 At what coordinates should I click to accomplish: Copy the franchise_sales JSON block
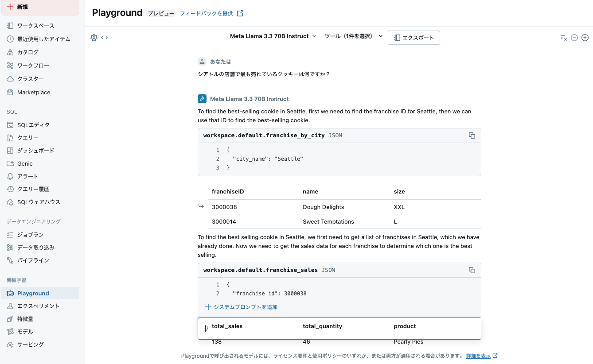click(x=472, y=270)
